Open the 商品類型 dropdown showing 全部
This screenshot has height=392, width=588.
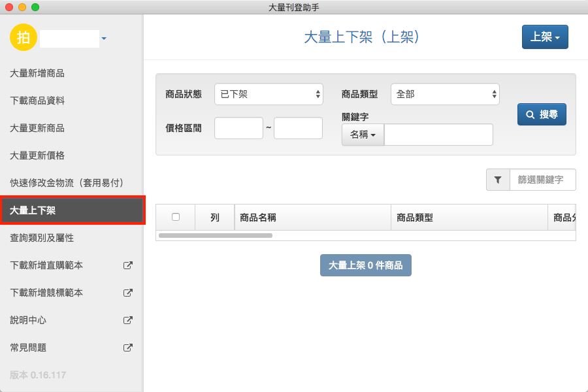coord(445,94)
